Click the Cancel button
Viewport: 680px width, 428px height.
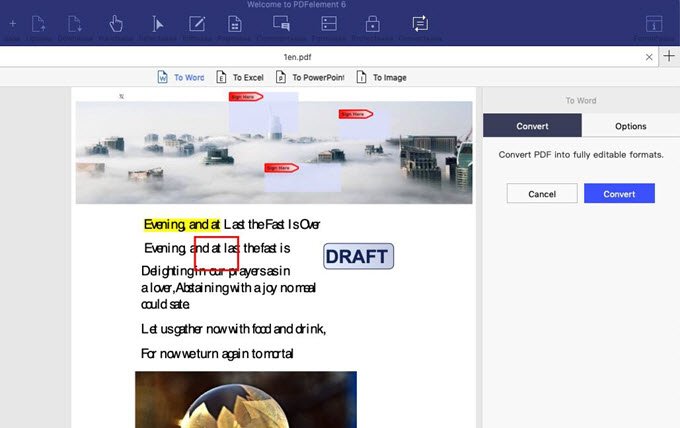pos(542,193)
